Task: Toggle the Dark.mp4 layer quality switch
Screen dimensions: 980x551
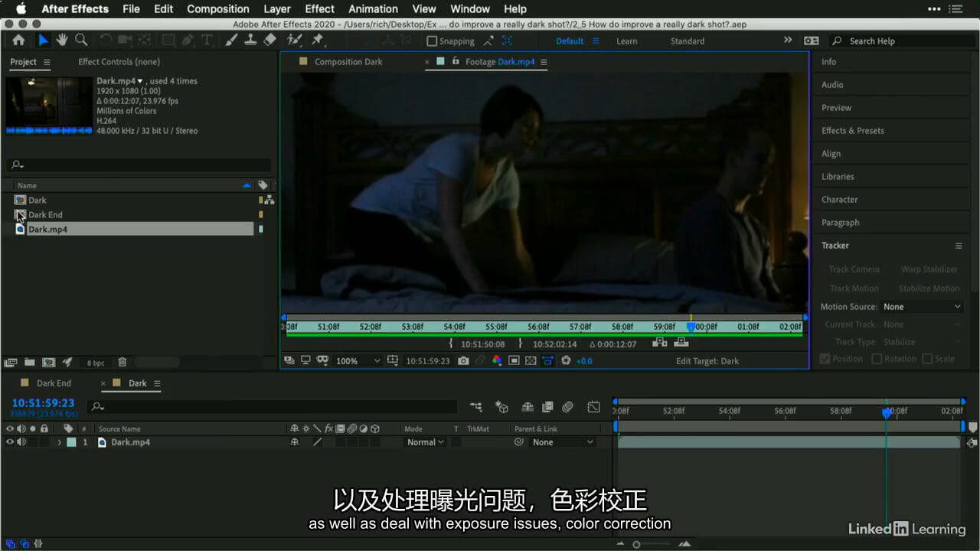Action: [318, 442]
